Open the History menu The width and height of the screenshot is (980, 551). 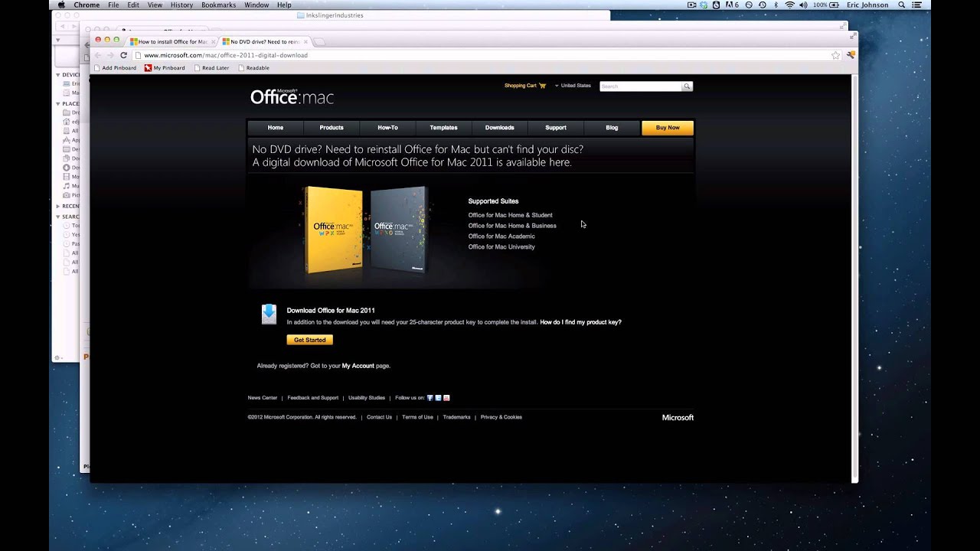click(181, 5)
